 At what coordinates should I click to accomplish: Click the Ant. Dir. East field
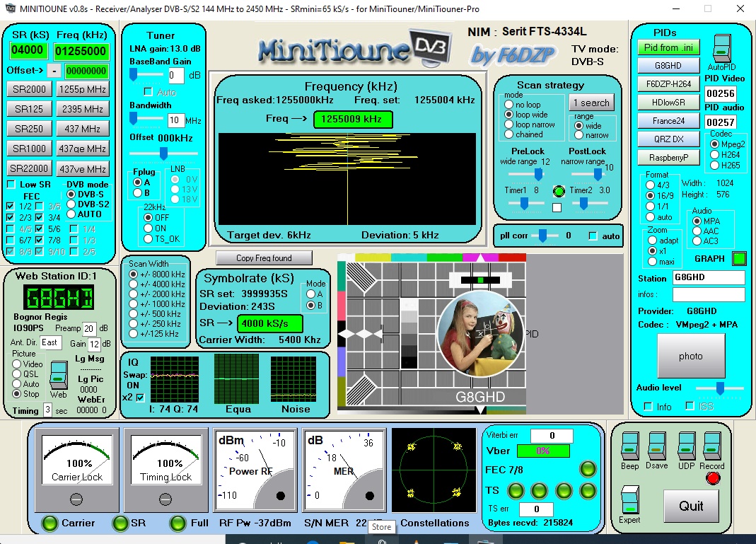[x=51, y=342]
